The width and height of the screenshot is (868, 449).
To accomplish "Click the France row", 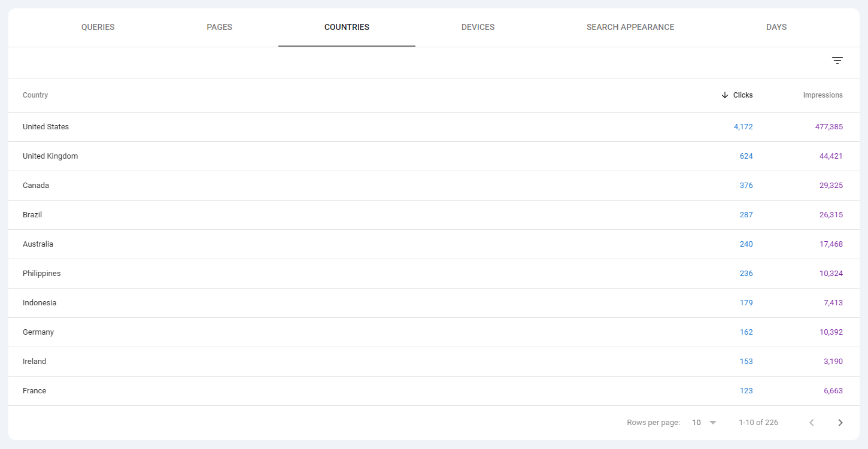I will (35, 391).
